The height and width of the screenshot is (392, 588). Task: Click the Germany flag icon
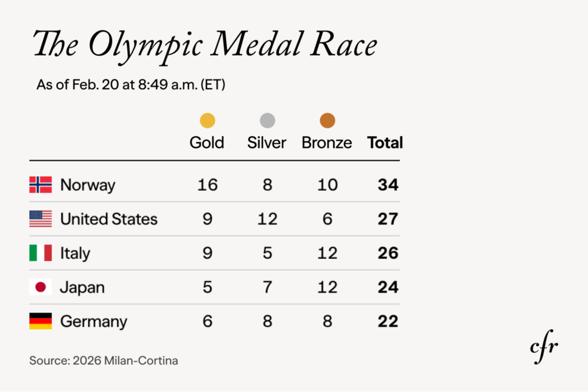pyautogui.click(x=40, y=321)
